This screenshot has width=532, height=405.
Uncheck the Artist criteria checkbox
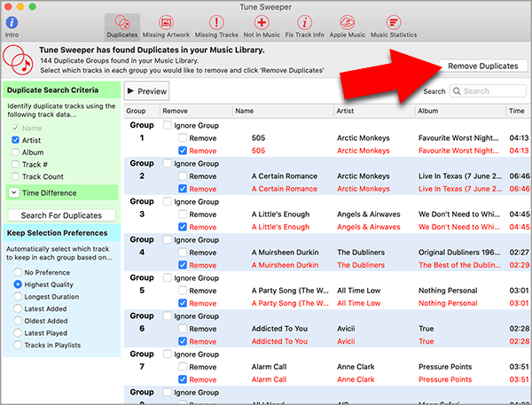click(15, 140)
